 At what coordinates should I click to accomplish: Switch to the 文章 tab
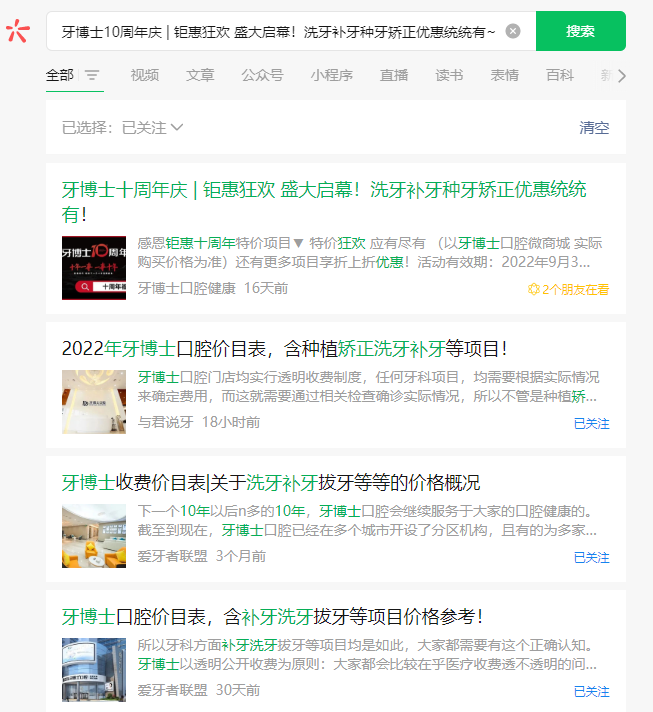click(x=200, y=75)
